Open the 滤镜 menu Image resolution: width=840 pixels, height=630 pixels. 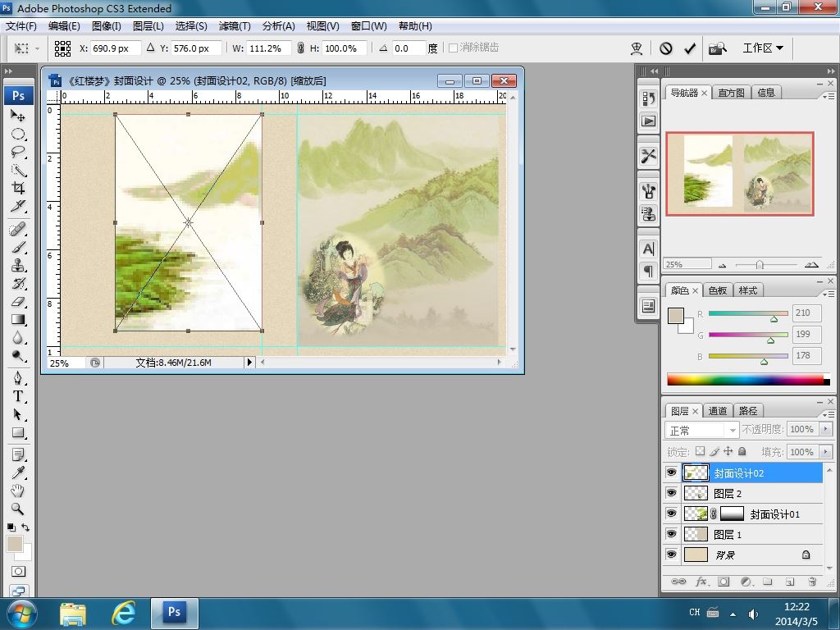[x=235, y=26]
